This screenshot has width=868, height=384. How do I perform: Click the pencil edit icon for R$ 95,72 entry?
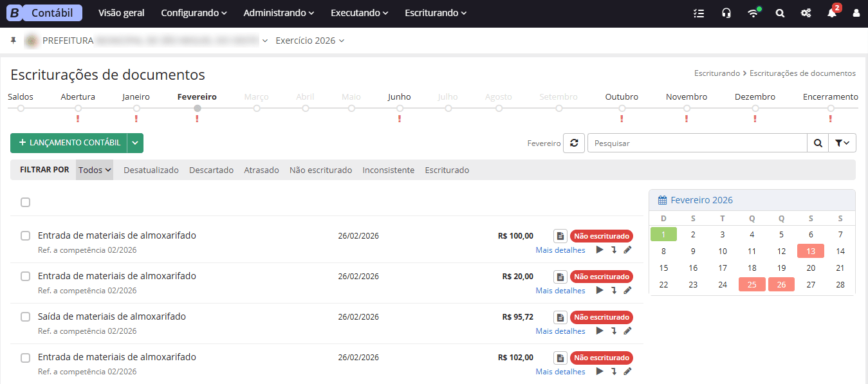click(x=628, y=331)
